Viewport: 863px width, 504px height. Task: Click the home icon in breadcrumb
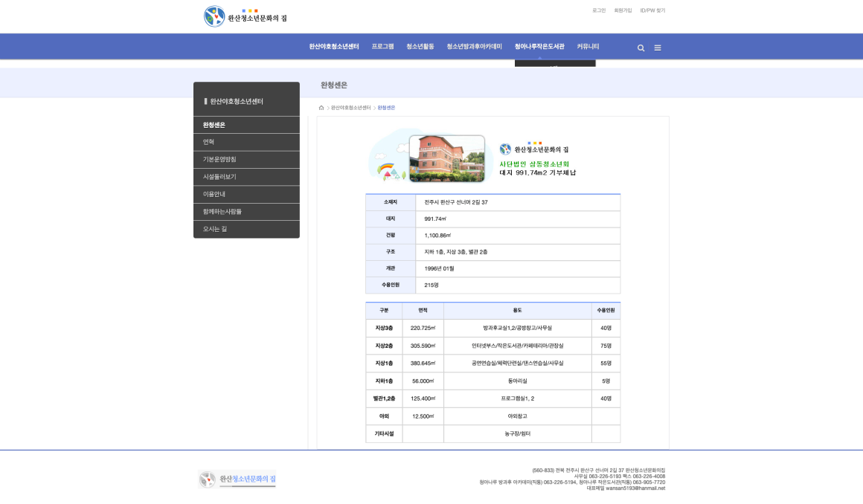click(321, 108)
